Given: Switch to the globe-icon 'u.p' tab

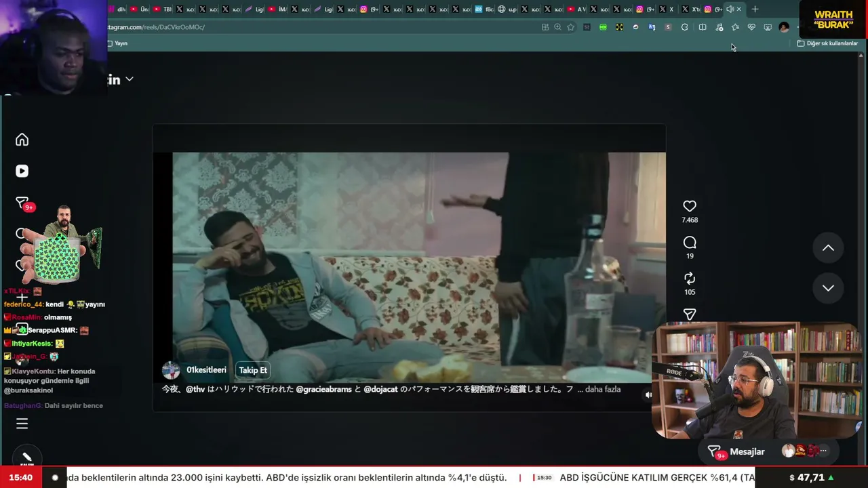Looking at the screenshot, I should pyautogui.click(x=507, y=9).
